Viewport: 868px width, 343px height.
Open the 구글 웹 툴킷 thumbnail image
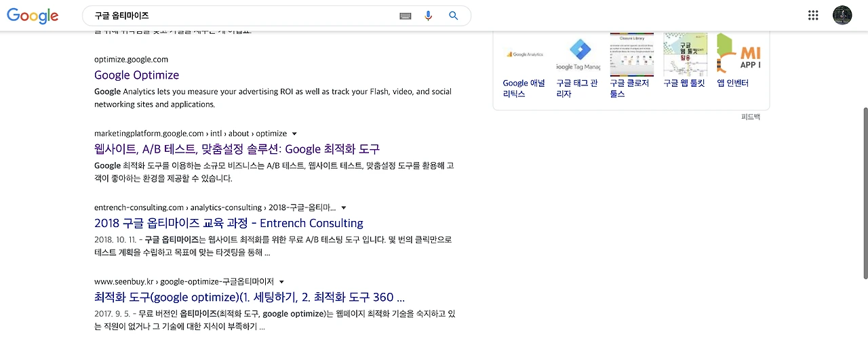[x=685, y=54]
